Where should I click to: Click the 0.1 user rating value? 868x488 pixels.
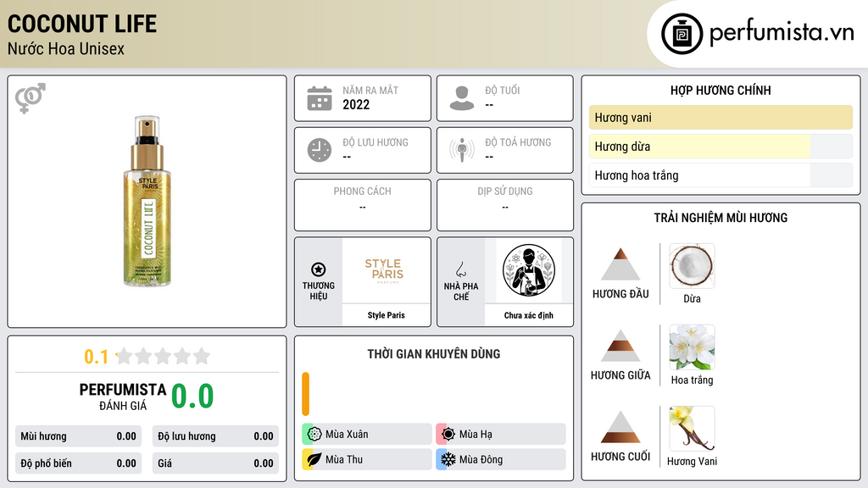point(96,357)
